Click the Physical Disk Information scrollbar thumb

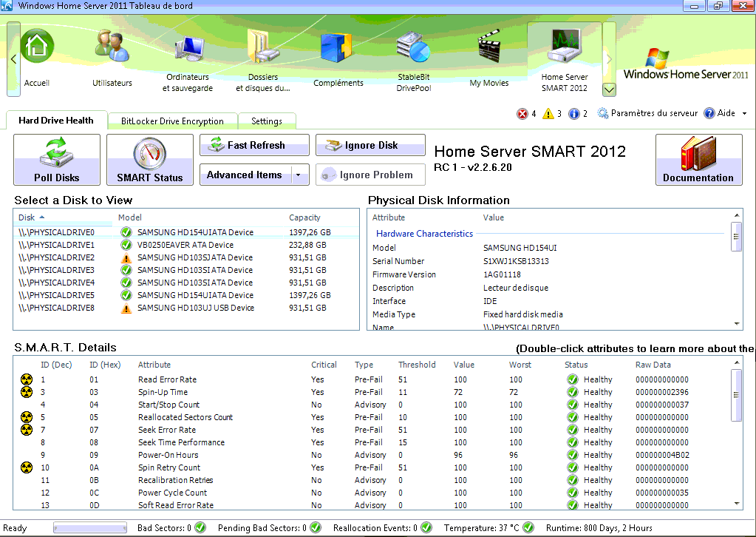click(x=736, y=237)
